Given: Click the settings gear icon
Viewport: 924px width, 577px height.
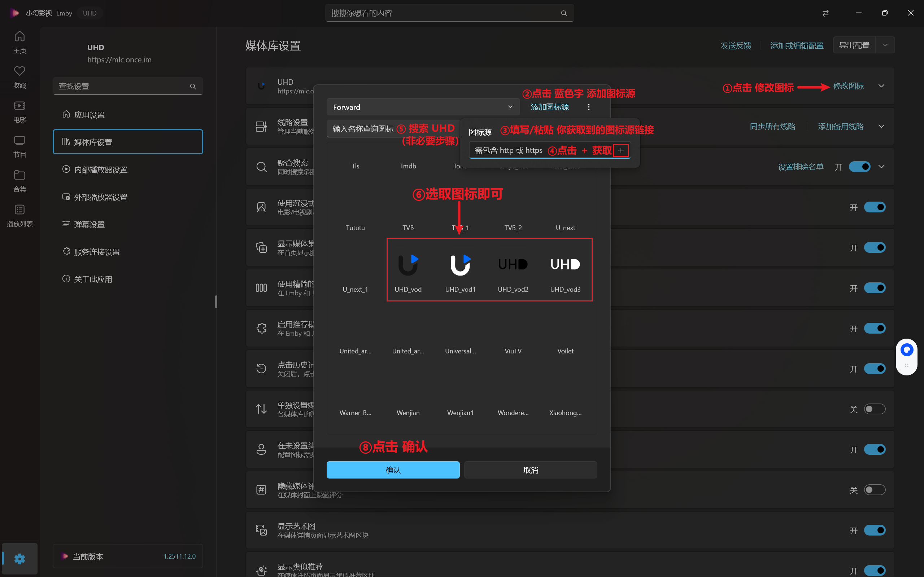Looking at the screenshot, I should pyautogui.click(x=19, y=559).
